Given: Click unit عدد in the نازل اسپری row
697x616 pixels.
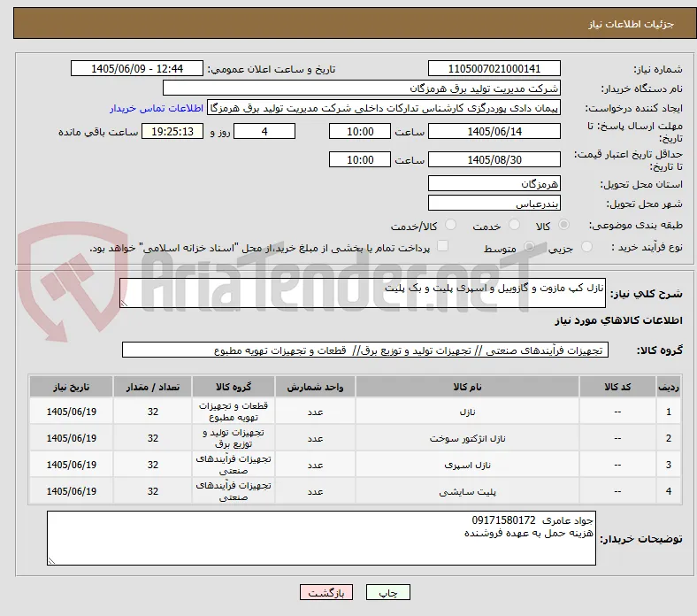Looking at the screenshot, I should pyautogui.click(x=315, y=465).
